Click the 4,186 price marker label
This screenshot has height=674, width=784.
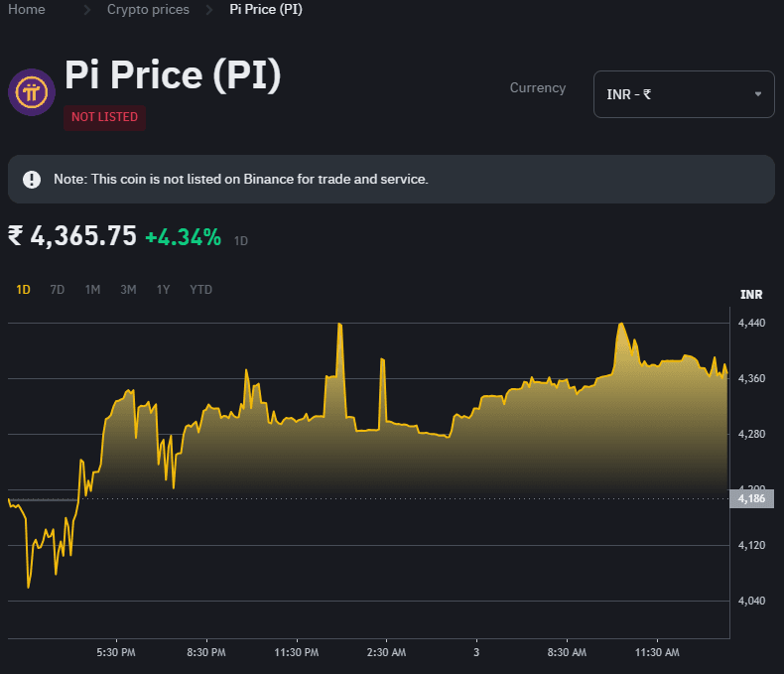[751, 498]
